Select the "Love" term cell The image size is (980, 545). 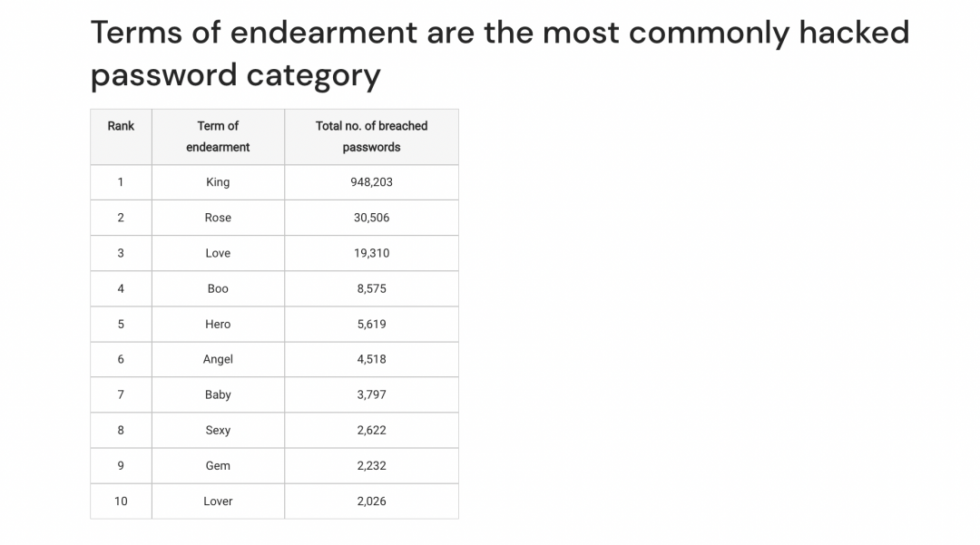tap(218, 253)
